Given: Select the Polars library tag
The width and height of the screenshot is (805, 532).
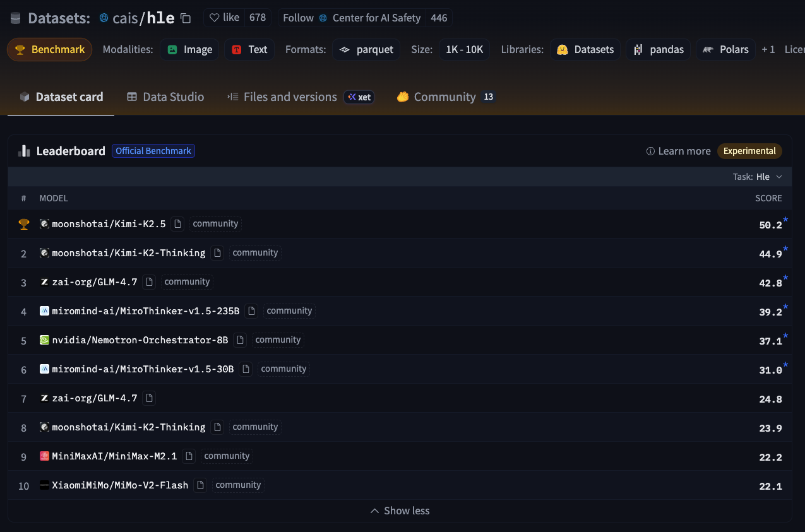Looking at the screenshot, I should (x=725, y=49).
